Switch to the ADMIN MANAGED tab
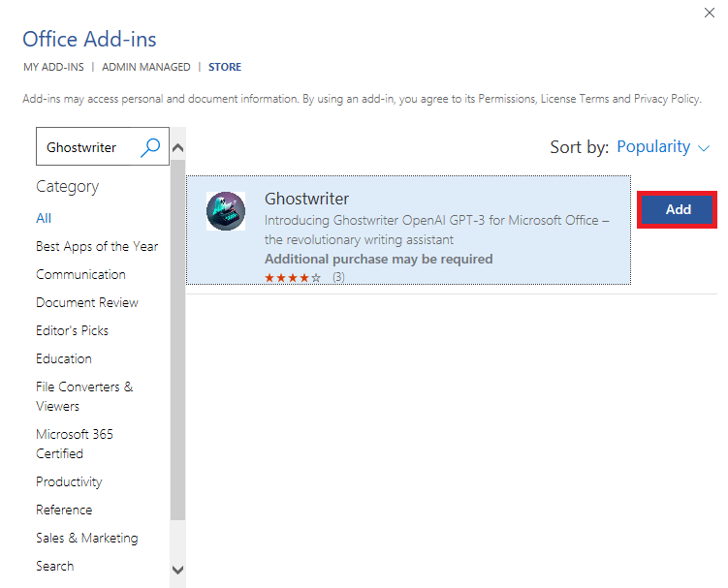Image resolution: width=728 pixels, height=588 pixels. 146,67
